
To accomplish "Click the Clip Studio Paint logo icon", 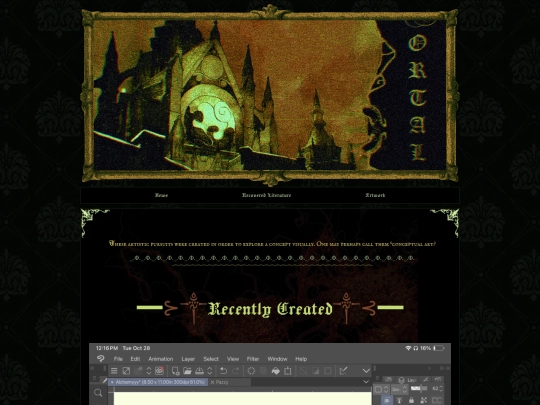I will (101, 359).
